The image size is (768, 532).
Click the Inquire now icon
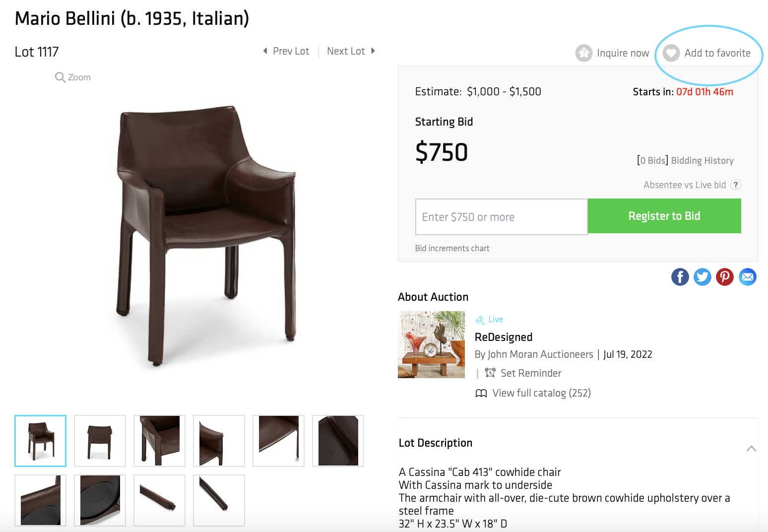(x=584, y=53)
